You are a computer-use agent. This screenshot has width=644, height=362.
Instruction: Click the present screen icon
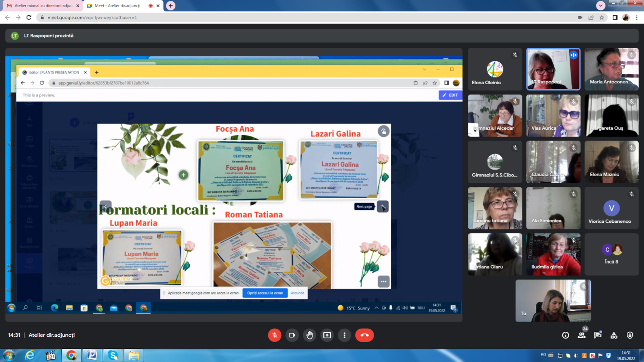point(327,335)
